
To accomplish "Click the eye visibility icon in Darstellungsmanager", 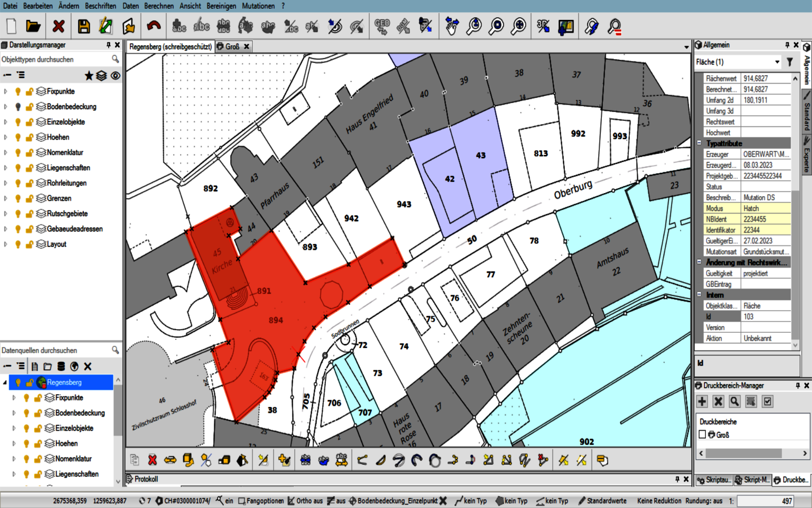I will pos(115,76).
